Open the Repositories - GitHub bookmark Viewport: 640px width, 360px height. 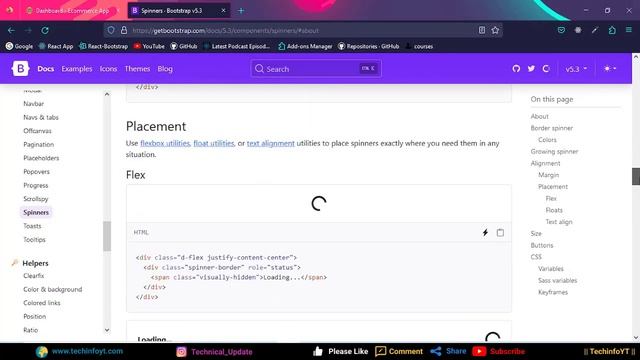coord(369,46)
